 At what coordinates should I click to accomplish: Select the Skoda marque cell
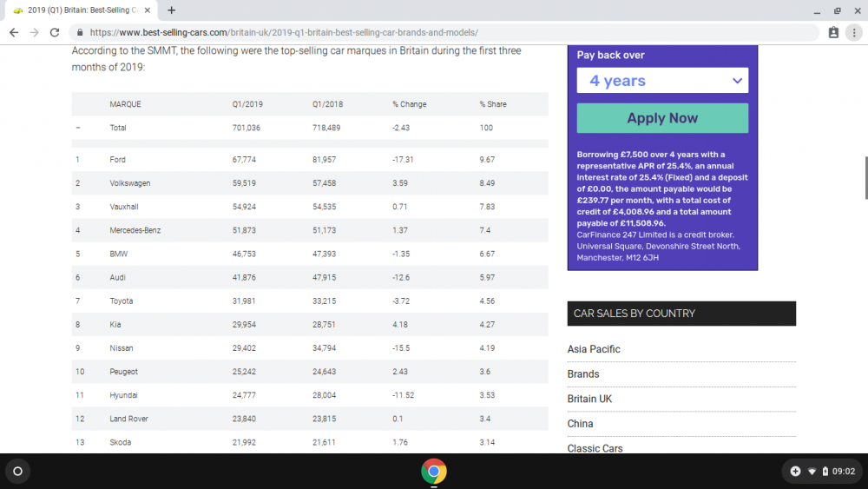click(120, 442)
